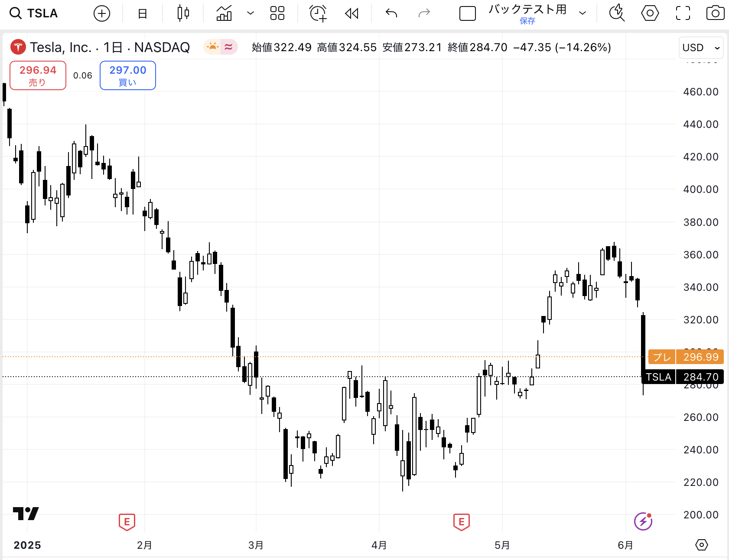Click the purple lightning latest-news marker
The width and height of the screenshot is (729, 560).
[x=643, y=521]
